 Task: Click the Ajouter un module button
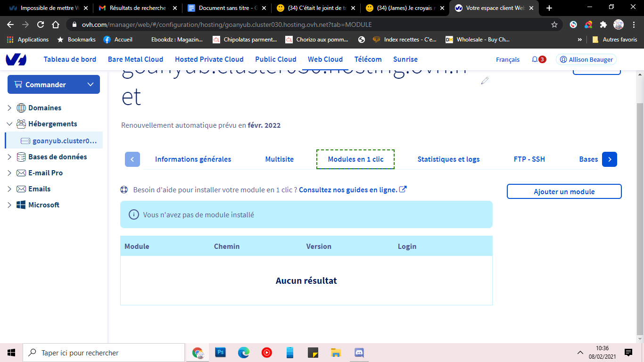(x=564, y=191)
